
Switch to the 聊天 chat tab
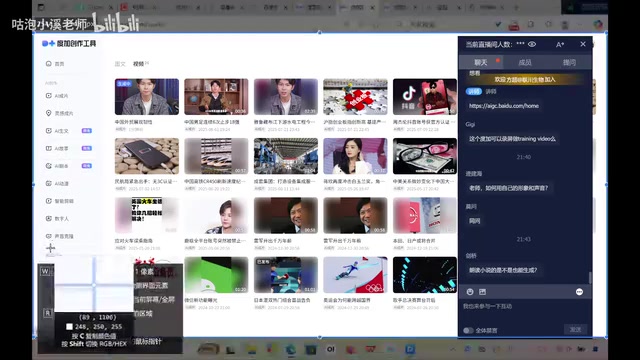pyautogui.click(x=481, y=62)
